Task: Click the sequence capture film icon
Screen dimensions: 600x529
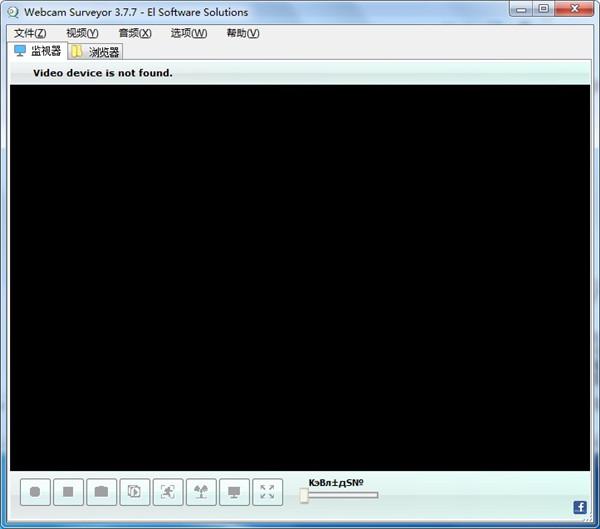Action: tap(135, 492)
